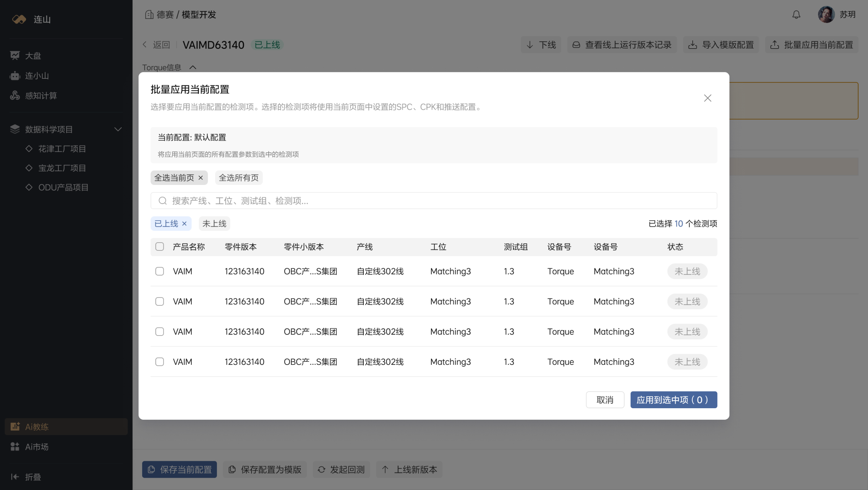This screenshot has width=868, height=490.
Task: Remove the 全选当前页 tag via its x
Action: pos(201,177)
